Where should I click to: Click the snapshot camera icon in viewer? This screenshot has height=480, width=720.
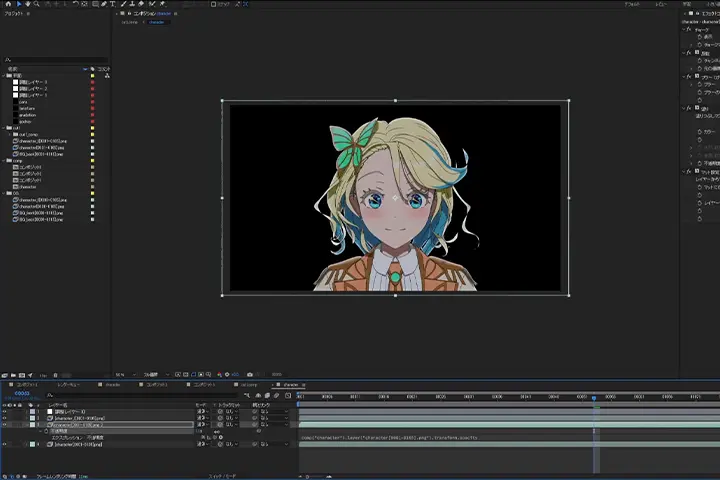click(x=250, y=375)
